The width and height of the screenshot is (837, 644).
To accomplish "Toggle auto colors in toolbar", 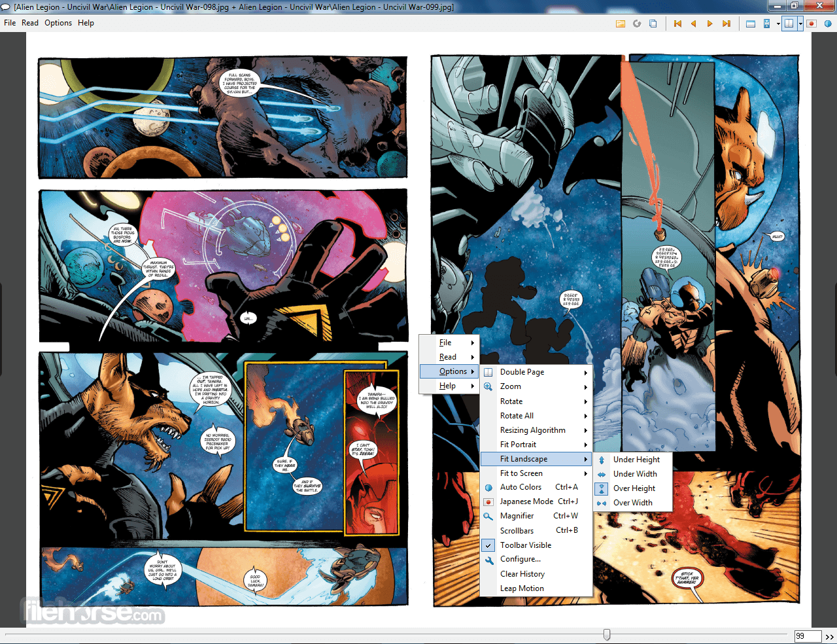I will pyautogui.click(x=828, y=24).
